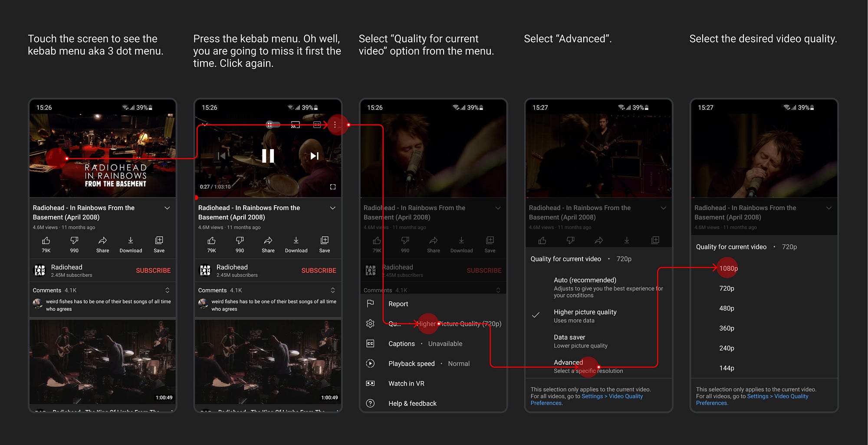Tap the fullscreen icon in the second phone

333,187
